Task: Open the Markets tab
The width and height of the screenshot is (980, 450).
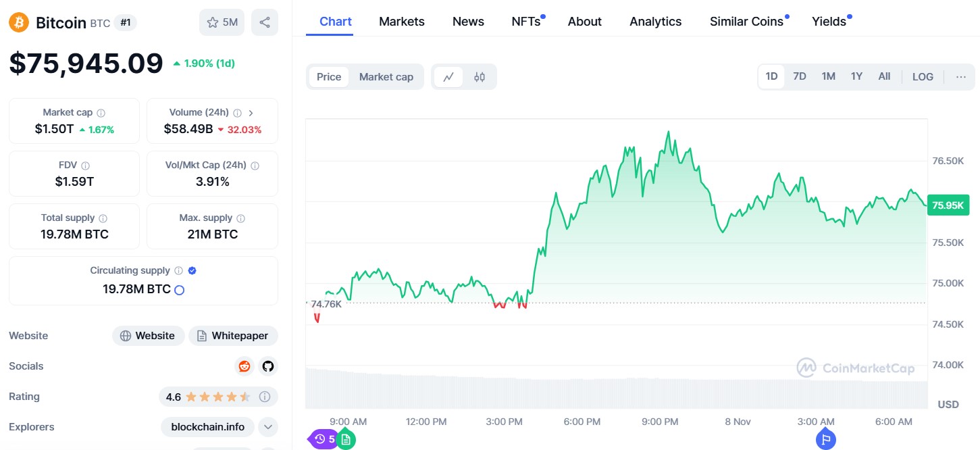Action: 402,22
